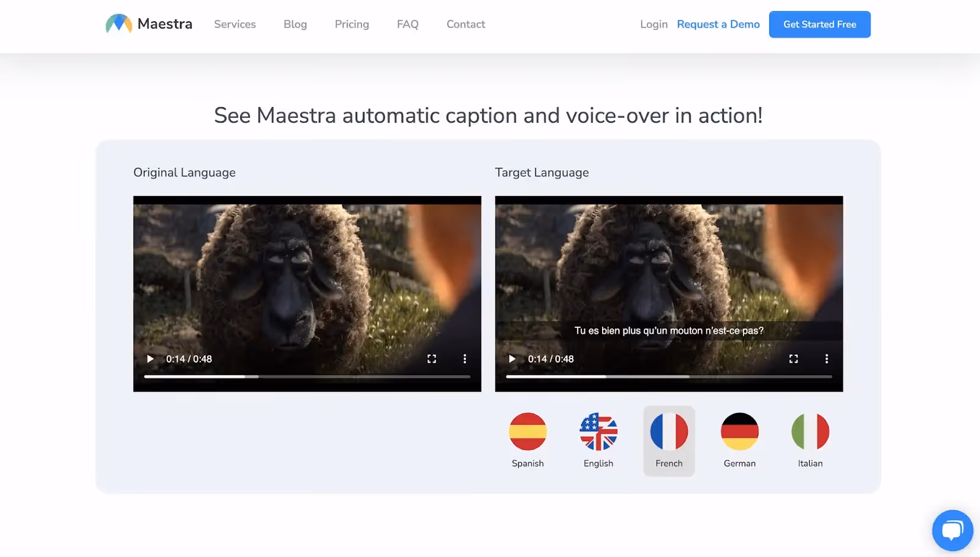Click the Original Language heading
Viewport: 980px width, 557px height.
pyautogui.click(x=184, y=173)
